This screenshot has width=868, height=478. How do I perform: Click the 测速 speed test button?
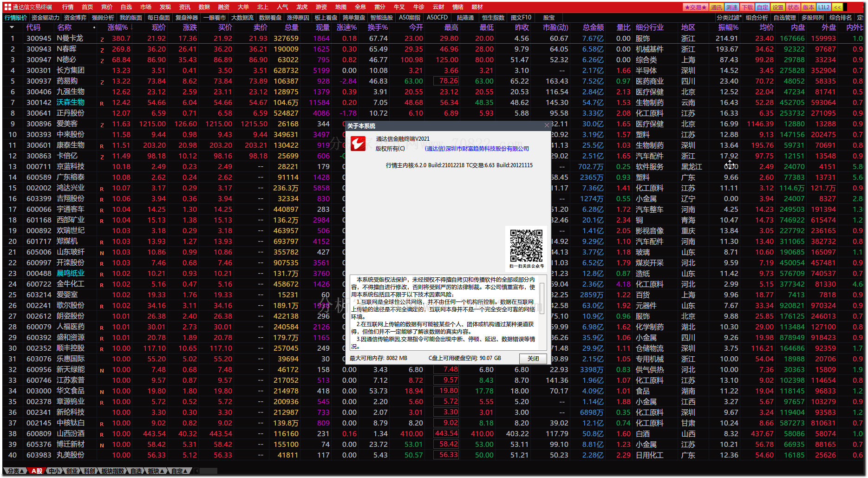coord(732,7)
